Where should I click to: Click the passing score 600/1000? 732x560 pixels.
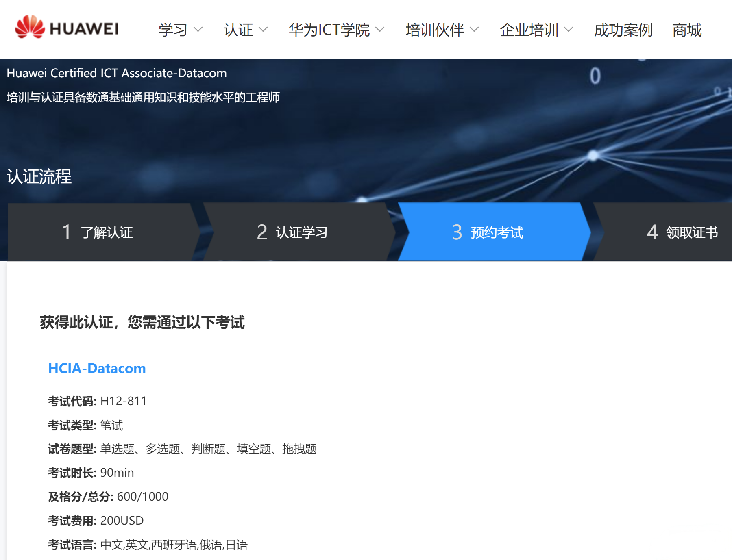(x=142, y=497)
